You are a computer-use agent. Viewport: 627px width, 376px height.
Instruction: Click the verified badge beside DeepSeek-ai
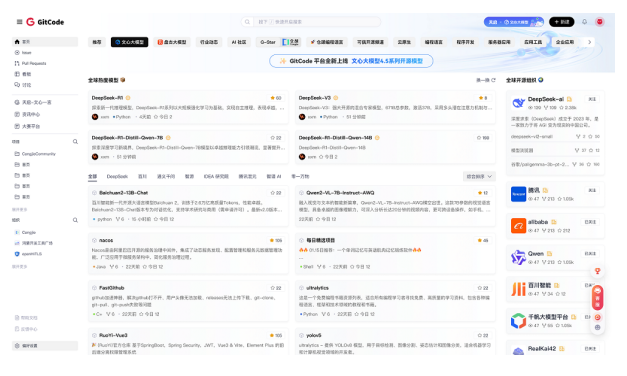pos(569,99)
